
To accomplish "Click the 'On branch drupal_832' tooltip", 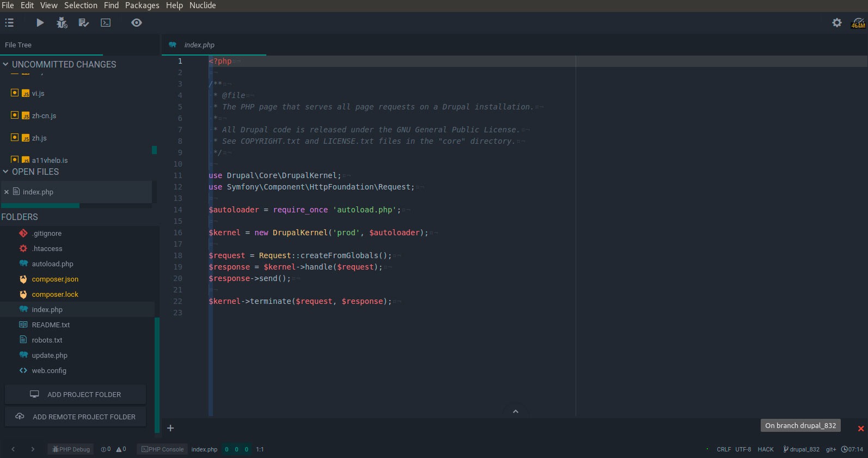I will pyautogui.click(x=800, y=425).
